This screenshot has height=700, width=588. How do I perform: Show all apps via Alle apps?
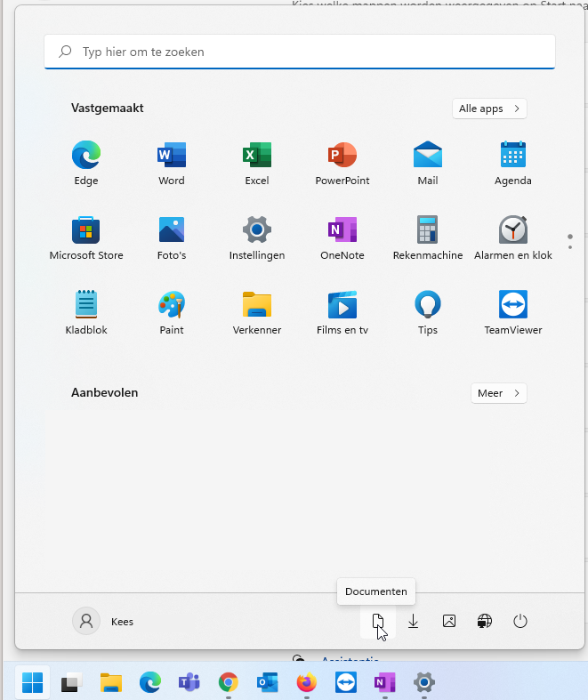click(489, 109)
